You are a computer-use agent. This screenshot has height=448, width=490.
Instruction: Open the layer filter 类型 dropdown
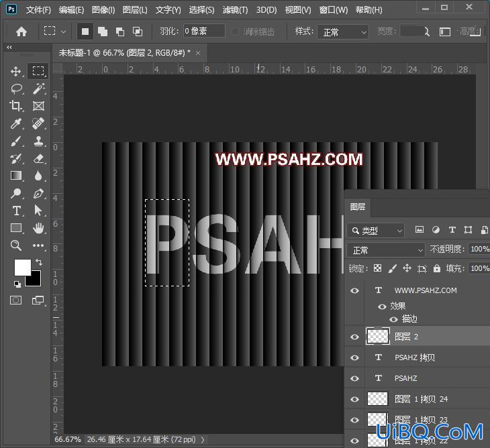pyautogui.click(x=376, y=231)
